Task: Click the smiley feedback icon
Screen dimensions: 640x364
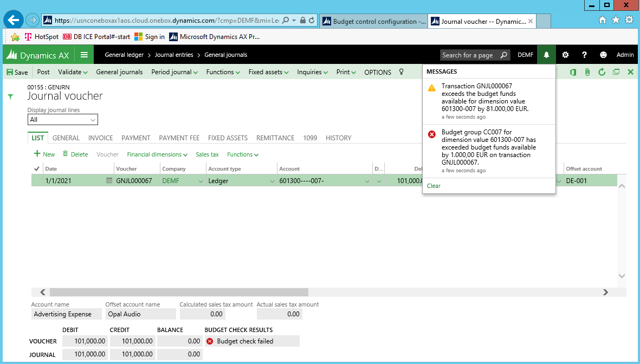Action: point(603,55)
